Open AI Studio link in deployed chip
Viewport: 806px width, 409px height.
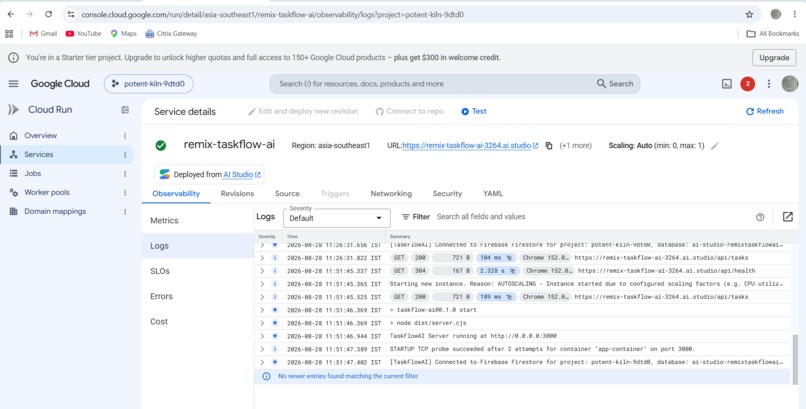point(242,175)
